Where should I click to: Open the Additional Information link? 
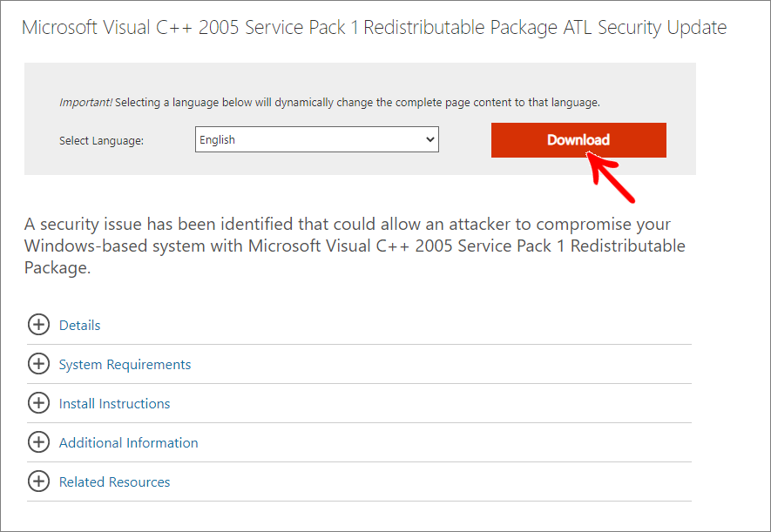(128, 443)
